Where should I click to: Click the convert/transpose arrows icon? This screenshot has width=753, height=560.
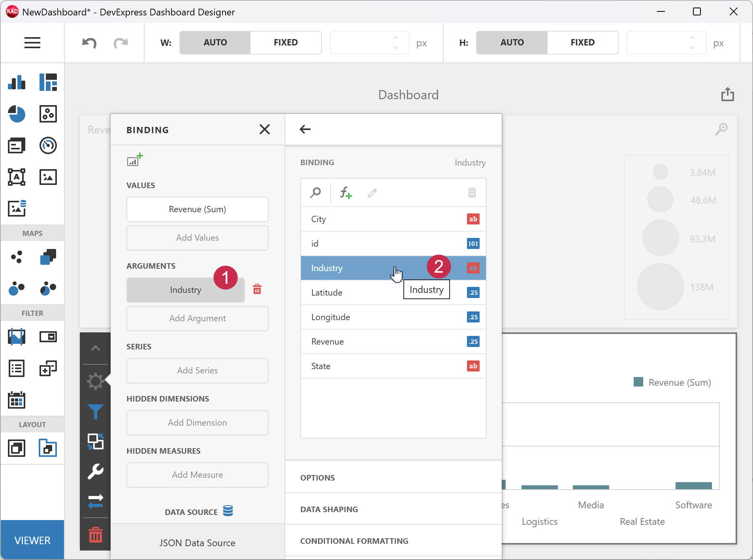pyautogui.click(x=95, y=501)
